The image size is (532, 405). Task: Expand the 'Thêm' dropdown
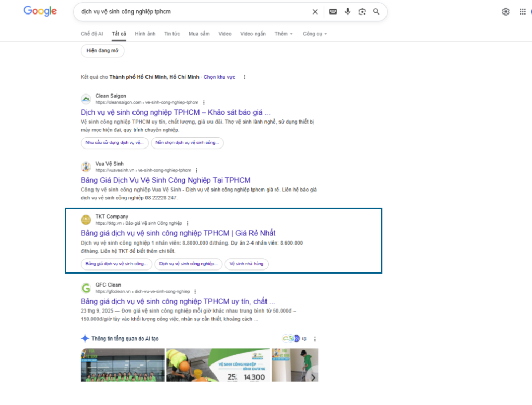pos(284,34)
